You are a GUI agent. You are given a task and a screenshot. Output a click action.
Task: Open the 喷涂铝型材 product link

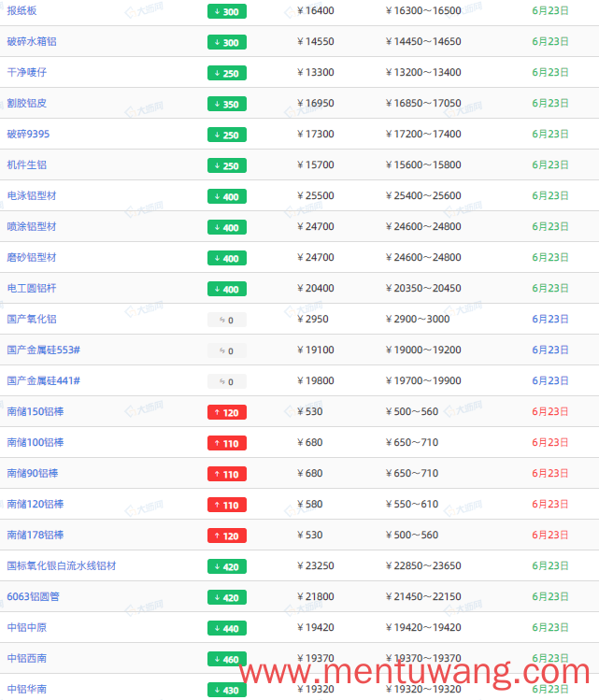pos(32,226)
